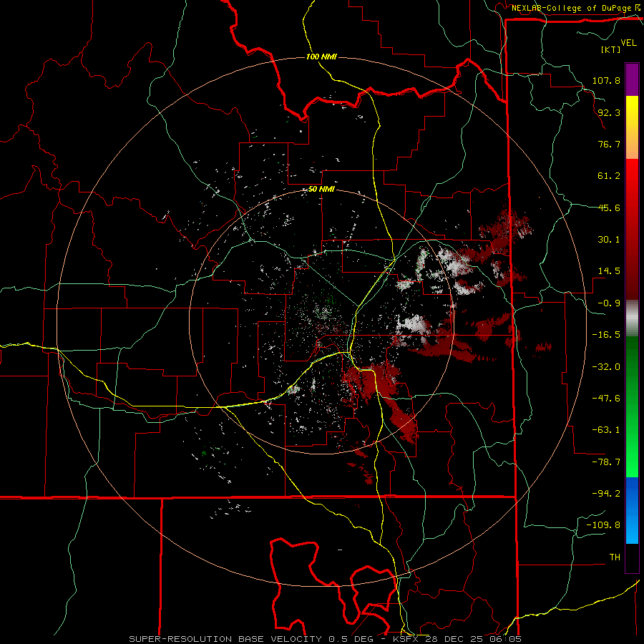The width and height of the screenshot is (644, 644).
Task: Click the 45.6 velocity scale value
Action: pos(609,208)
